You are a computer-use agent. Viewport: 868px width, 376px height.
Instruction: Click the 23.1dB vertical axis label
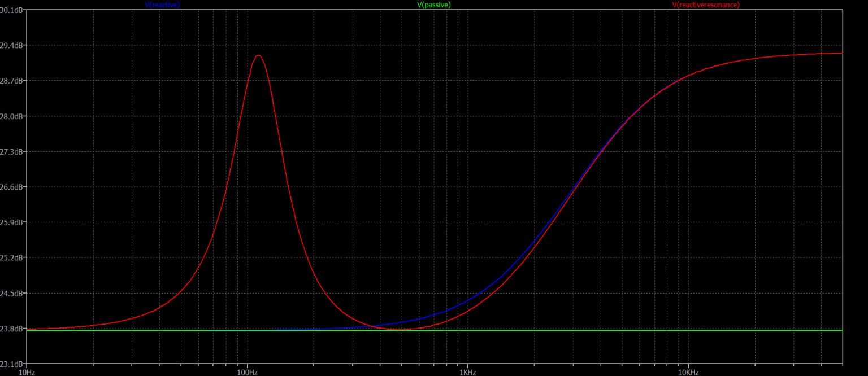(x=12, y=364)
